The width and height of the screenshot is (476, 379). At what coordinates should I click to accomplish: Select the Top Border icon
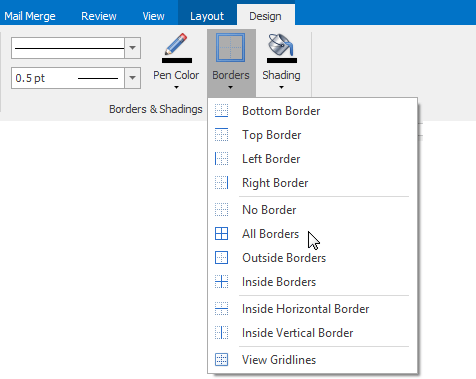pyautogui.click(x=221, y=135)
